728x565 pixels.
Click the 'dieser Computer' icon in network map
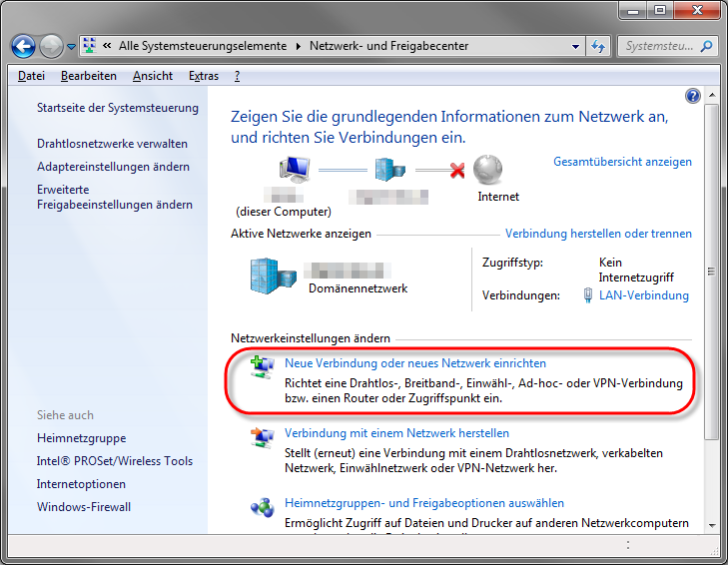(x=295, y=170)
